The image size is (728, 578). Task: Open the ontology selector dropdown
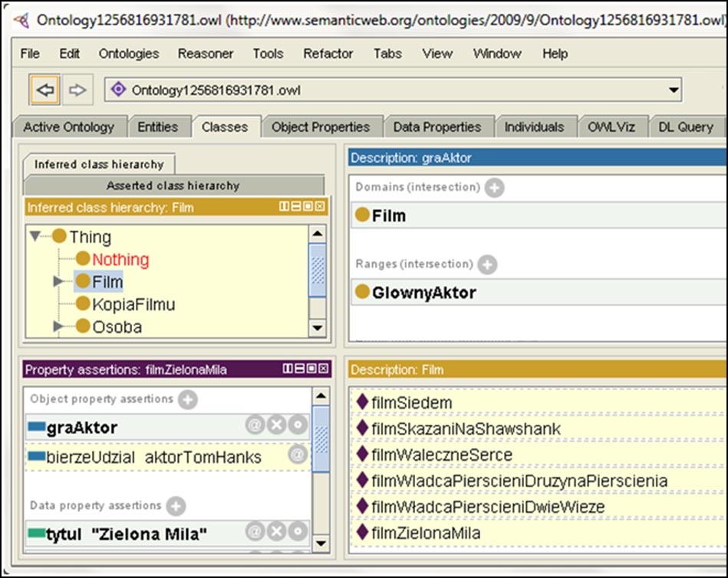tap(673, 90)
